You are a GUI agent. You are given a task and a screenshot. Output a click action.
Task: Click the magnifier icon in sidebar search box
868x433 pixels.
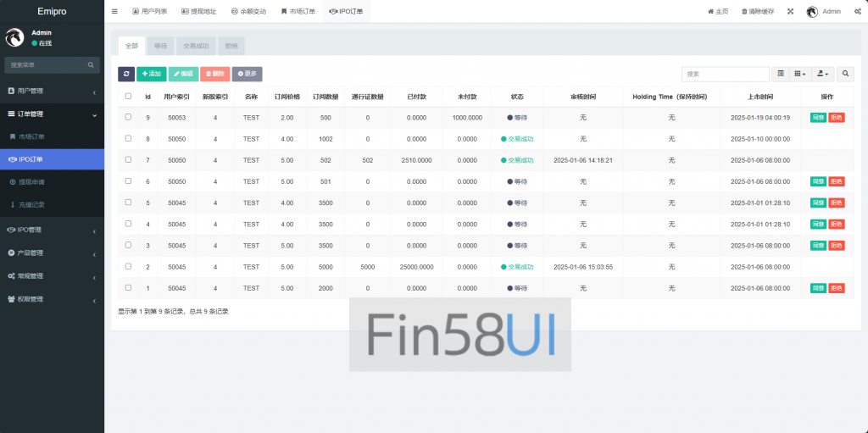coord(91,64)
